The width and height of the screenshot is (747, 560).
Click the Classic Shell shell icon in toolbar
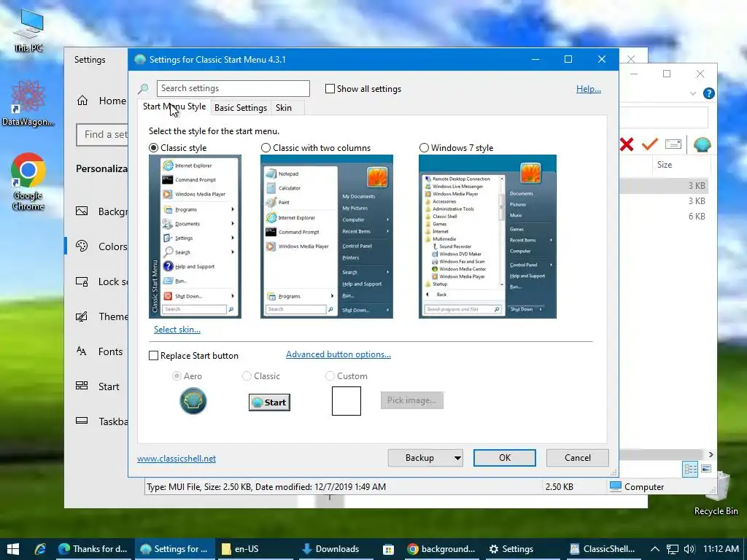coord(702,144)
